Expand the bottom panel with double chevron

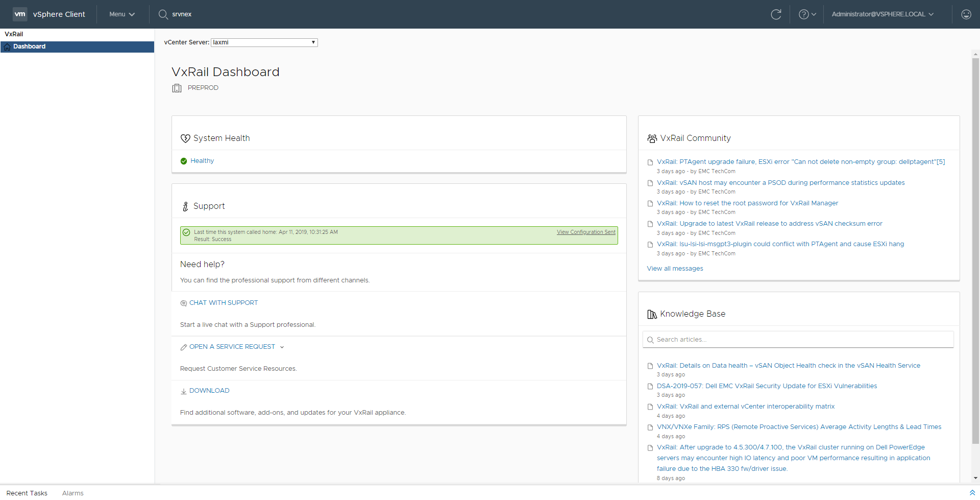[972, 492]
